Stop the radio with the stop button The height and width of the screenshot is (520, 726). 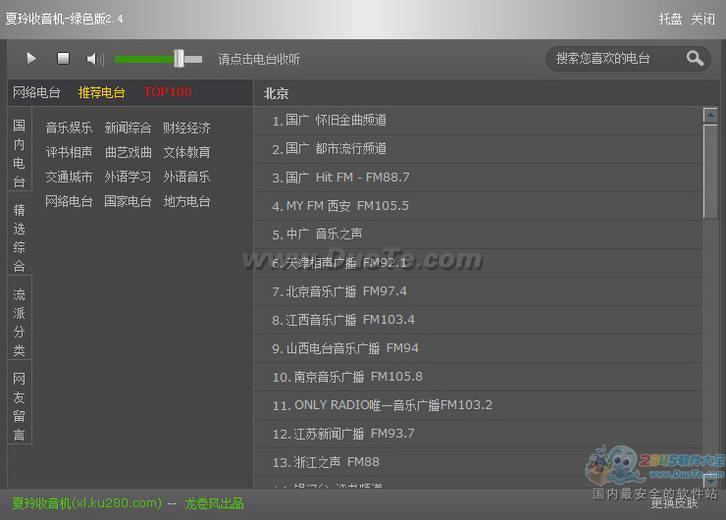coord(63,59)
